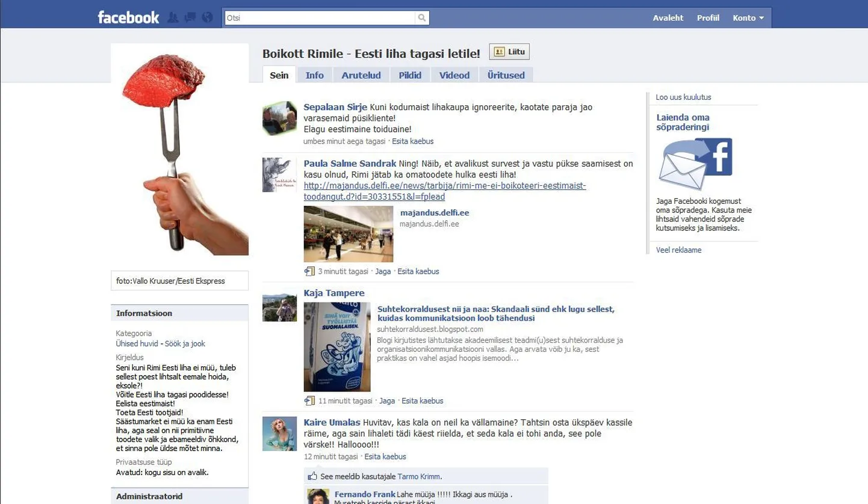The width and height of the screenshot is (868, 504).
Task: Click suhtekorraldusest.blogspot.com domain text
Action: (430, 329)
